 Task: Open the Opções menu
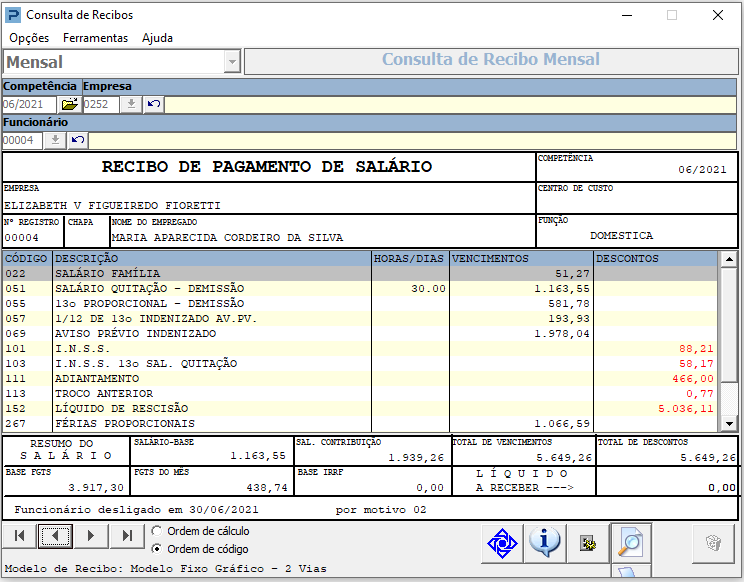29,38
